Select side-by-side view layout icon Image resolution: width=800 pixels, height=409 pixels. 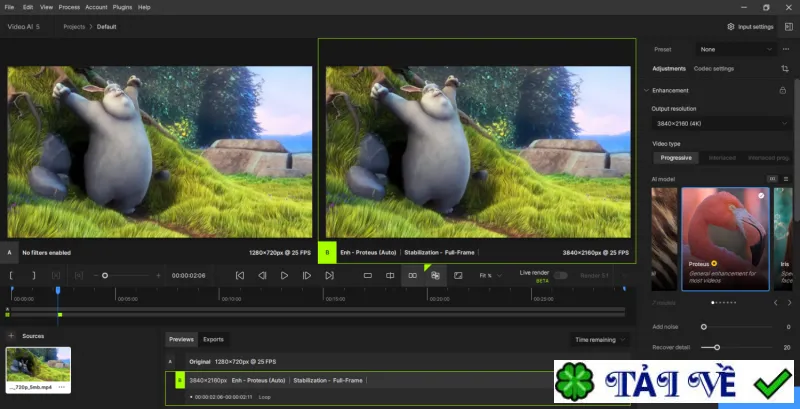click(413, 275)
